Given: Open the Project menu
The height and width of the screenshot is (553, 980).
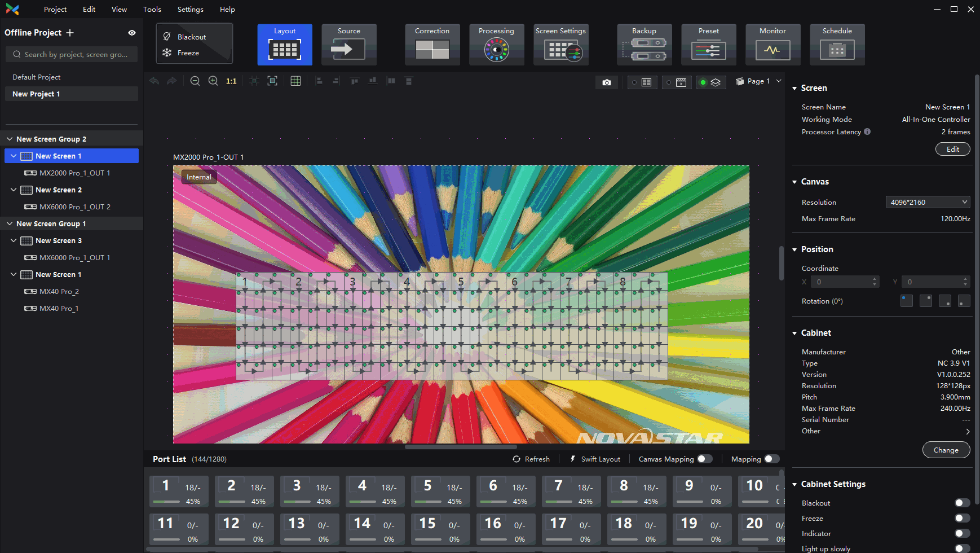Looking at the screenshot, I should click(x=55, y=9).
